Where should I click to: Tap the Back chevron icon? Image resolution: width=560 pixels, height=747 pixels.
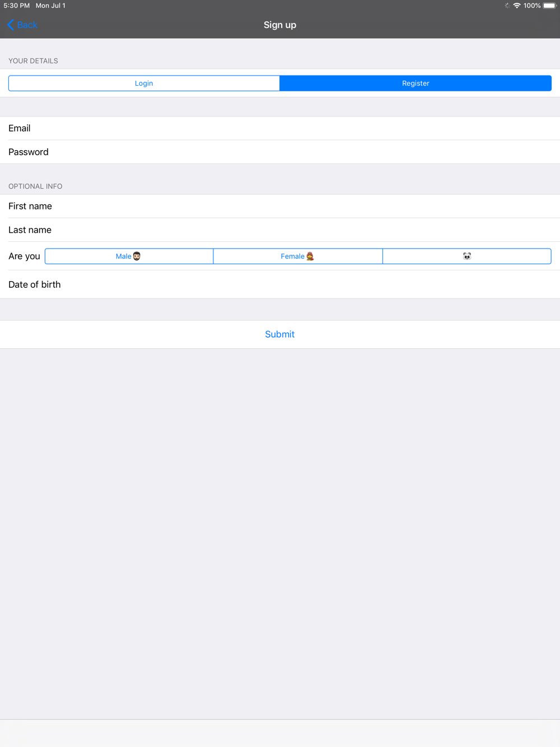point(11,25)
